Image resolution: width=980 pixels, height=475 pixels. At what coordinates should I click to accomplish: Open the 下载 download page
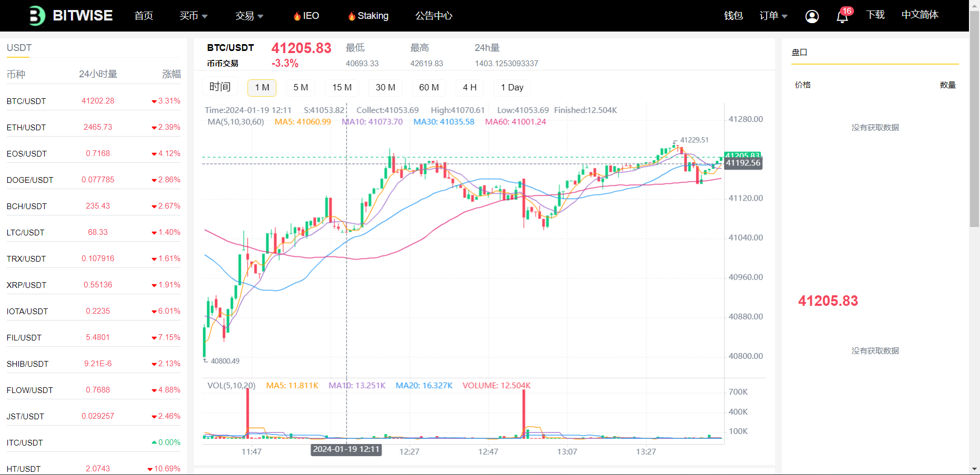pos(875,15)
